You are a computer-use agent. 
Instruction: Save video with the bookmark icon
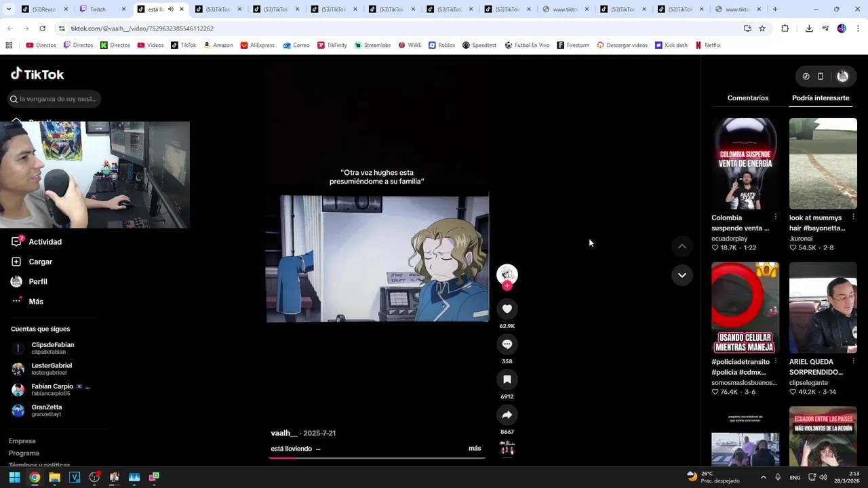pyautogui.click(x=507, y=380)
